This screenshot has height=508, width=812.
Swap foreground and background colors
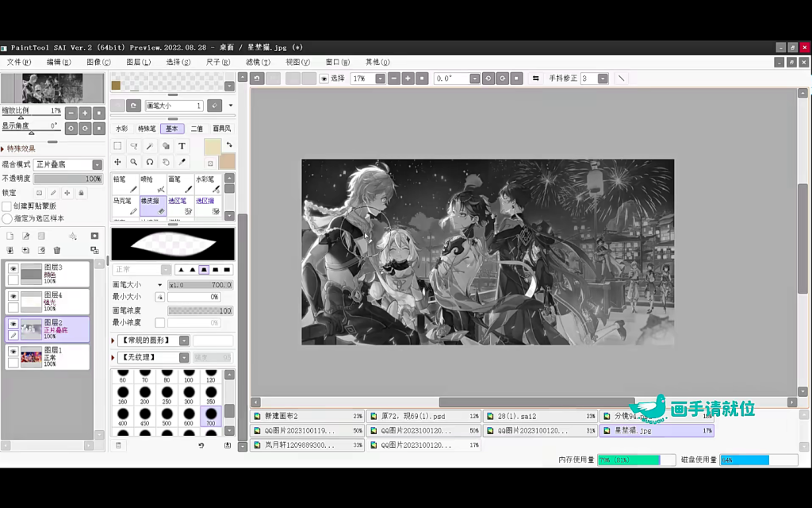click(x=229, y=145)
